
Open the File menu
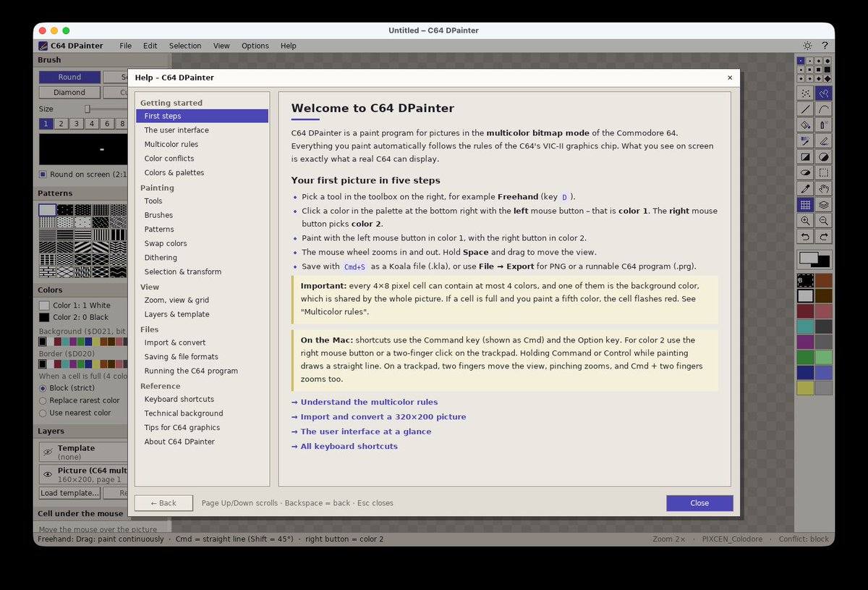[x=126, y=46]
